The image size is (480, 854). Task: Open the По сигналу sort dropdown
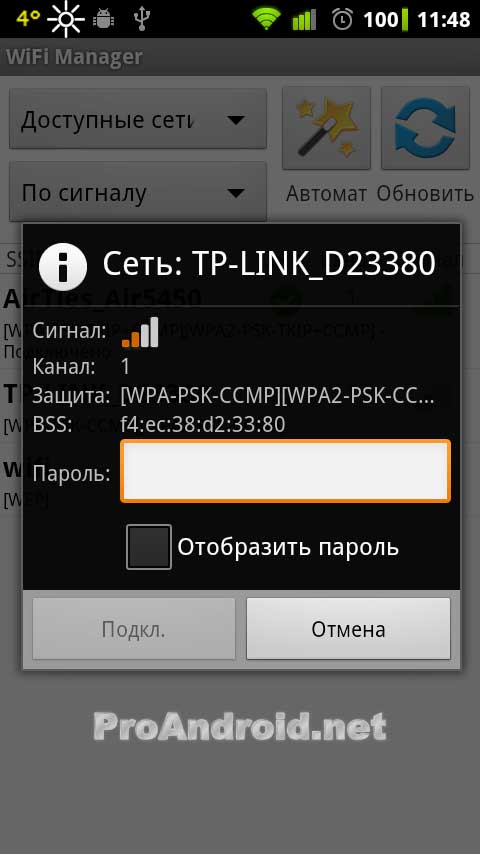[138, 192]
